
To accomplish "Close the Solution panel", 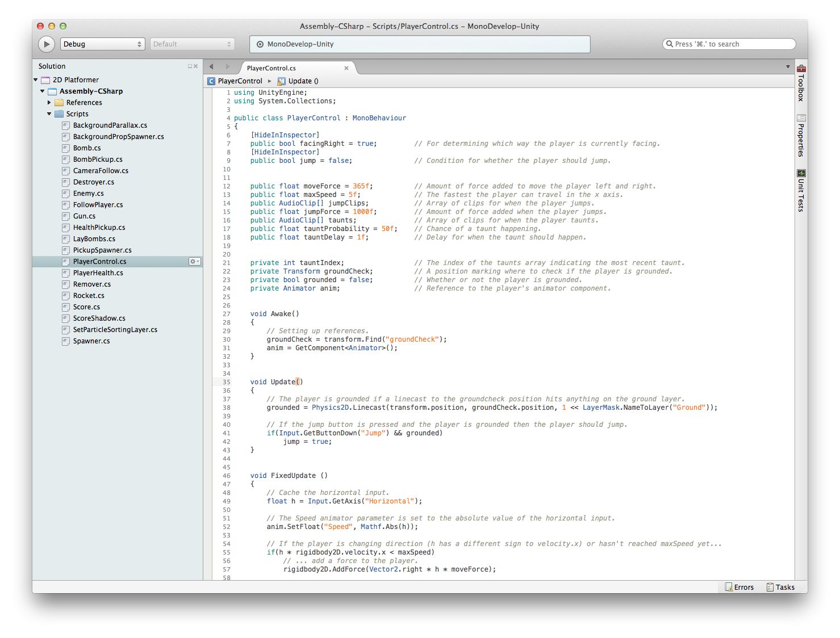I will click(196, 66).
